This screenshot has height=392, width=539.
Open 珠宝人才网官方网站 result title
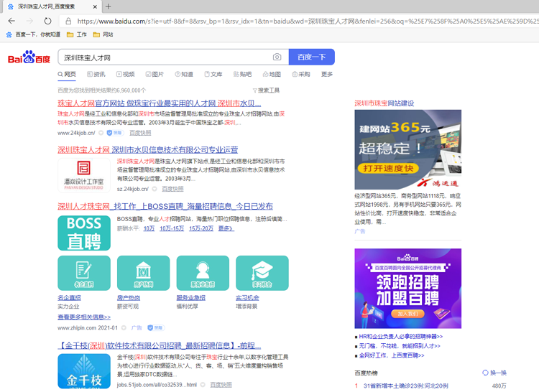tap(159, 103)
